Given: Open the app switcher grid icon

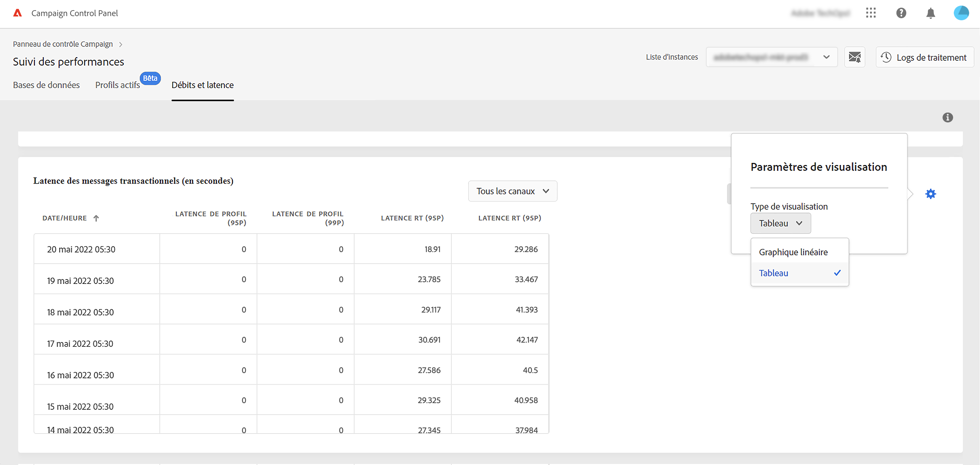Looking at the screenshot, I should point(871,13).
